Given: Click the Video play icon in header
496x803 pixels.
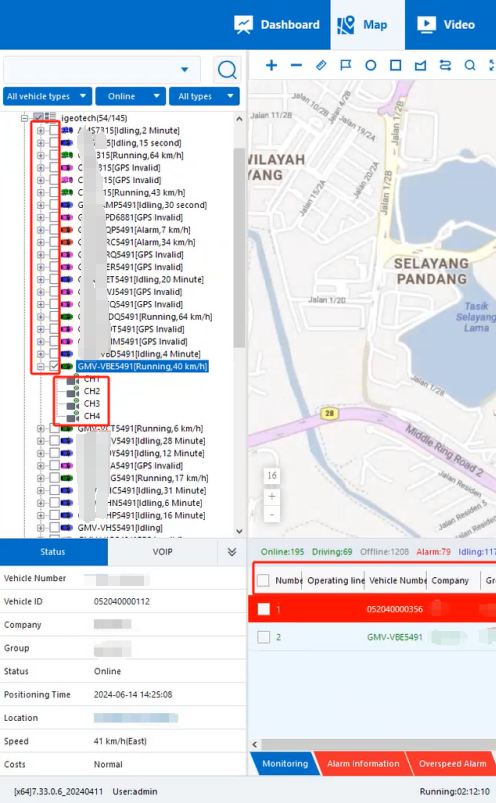Looking at the screenshot, I should coord(426,24).
